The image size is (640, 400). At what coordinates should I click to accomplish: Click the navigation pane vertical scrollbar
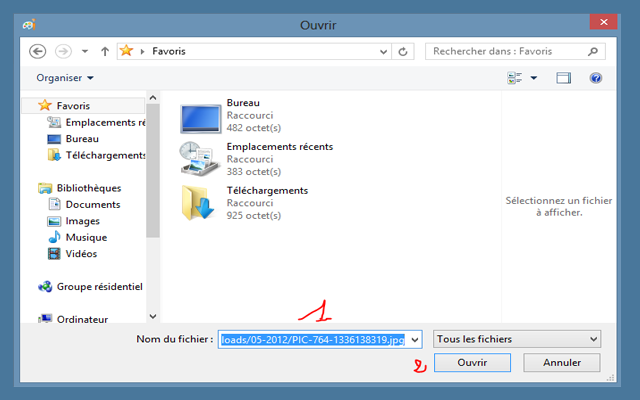tap(153, 200)
